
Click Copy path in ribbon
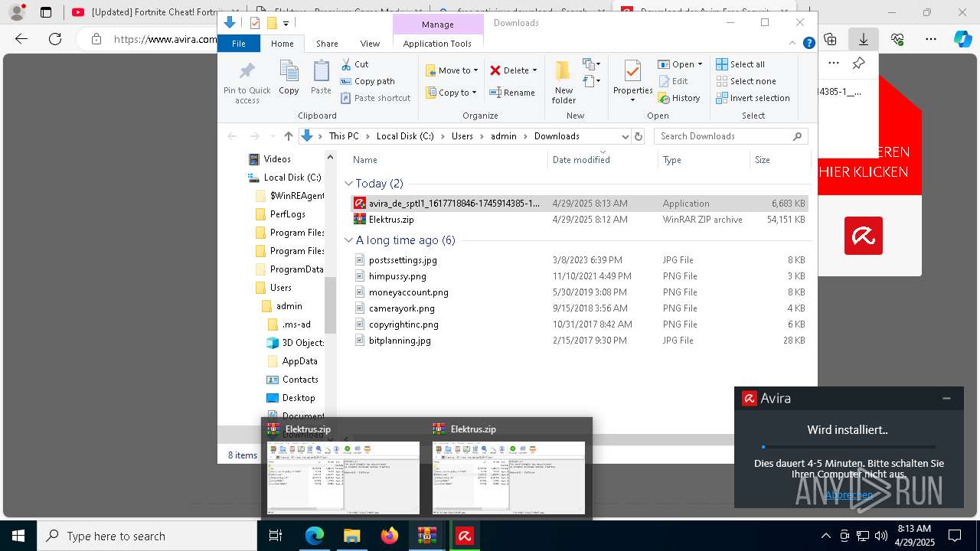[x=367, y=81]
